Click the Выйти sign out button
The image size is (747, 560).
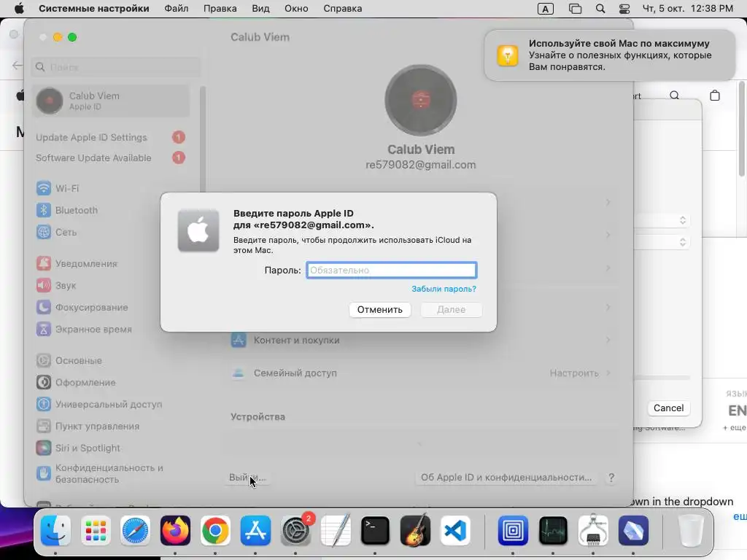(x=247, y=477)
